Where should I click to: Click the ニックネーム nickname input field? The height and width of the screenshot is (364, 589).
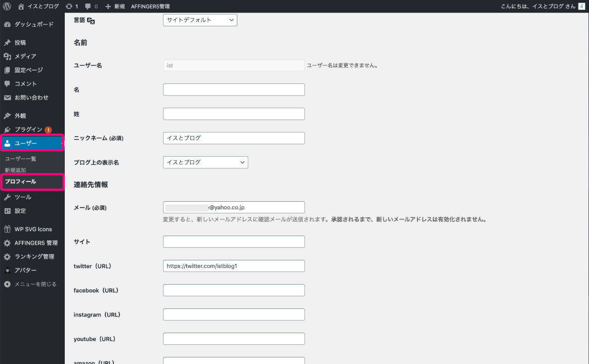tap(234, 138)
